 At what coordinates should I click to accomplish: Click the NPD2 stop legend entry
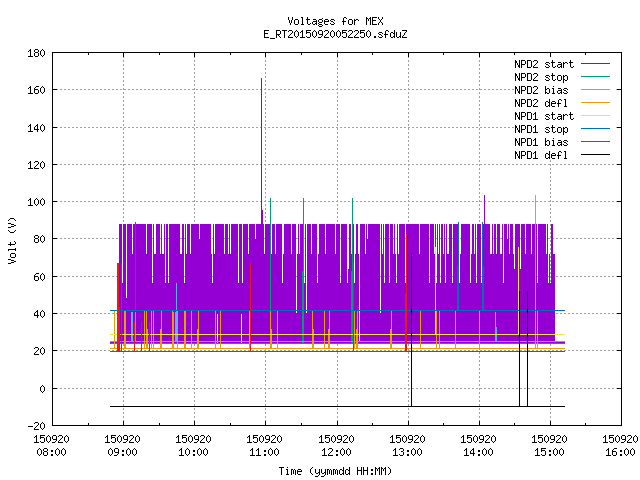562,77
